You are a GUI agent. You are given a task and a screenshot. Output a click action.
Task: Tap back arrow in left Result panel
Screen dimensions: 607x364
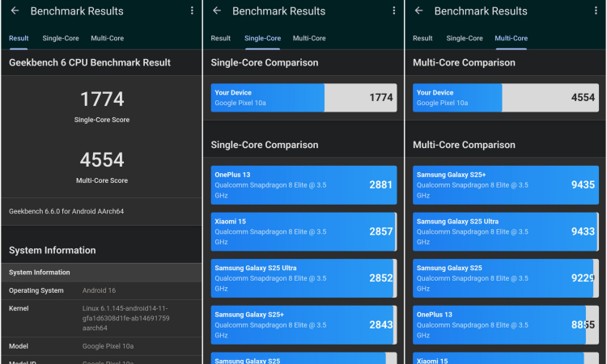click(15, 11)
